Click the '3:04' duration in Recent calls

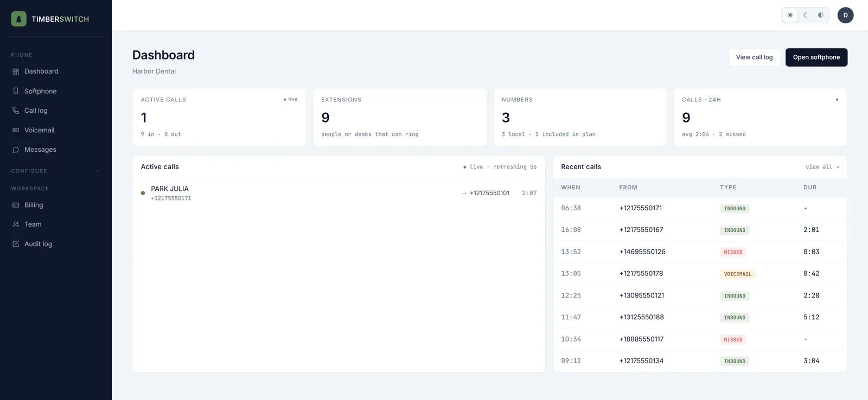[812, 361]
